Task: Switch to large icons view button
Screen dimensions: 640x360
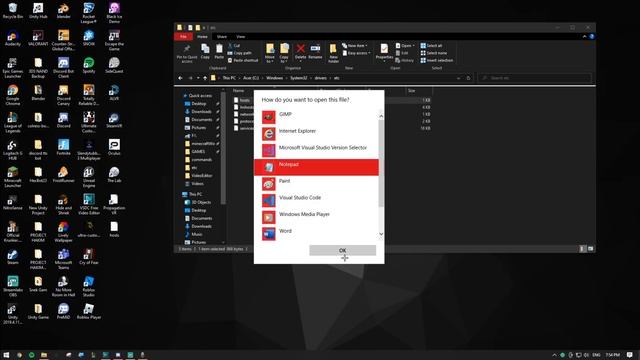Action: [590, 249]
